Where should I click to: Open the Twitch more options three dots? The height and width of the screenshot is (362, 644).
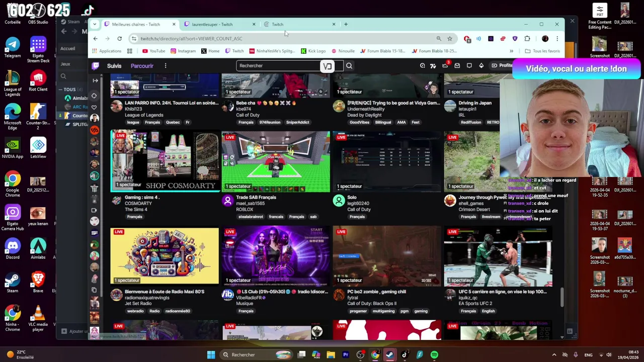(x=165, y=66)
